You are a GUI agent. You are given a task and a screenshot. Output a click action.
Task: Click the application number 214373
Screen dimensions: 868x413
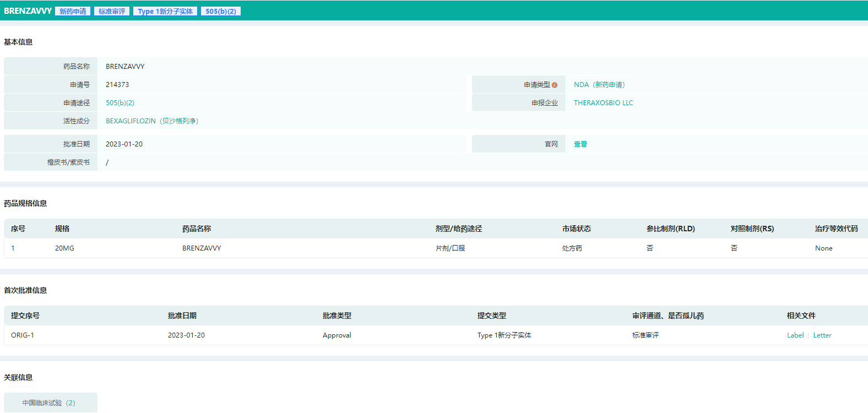coord(117,85)
